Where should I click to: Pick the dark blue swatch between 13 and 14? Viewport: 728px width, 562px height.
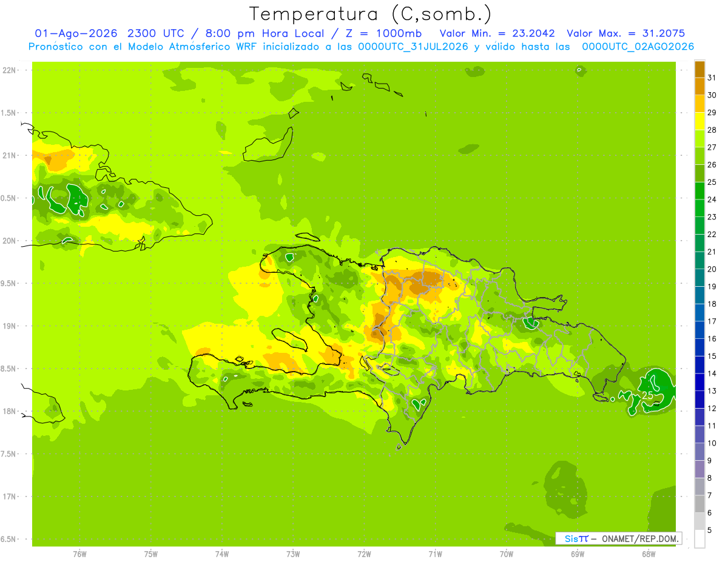(699, 382)
